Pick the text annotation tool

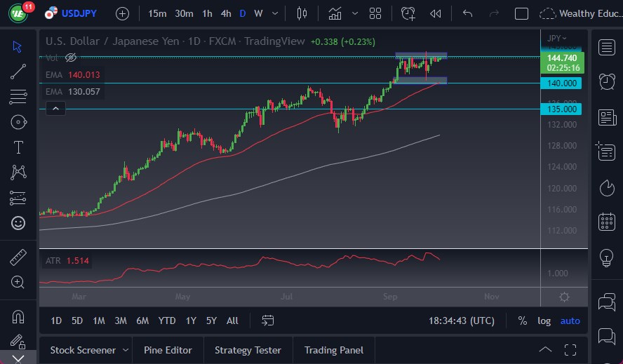click(x=18, y=147)
